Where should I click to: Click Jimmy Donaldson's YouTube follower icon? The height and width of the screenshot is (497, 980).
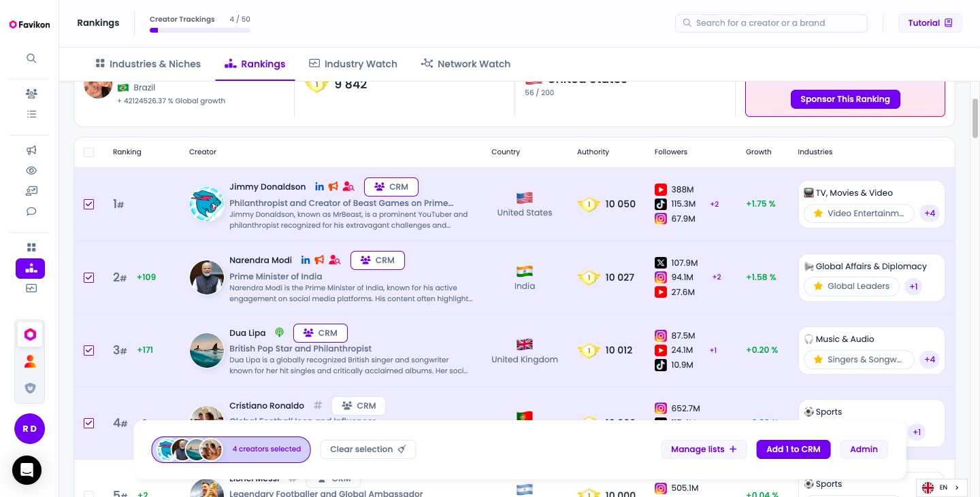[x=660, y=190]
